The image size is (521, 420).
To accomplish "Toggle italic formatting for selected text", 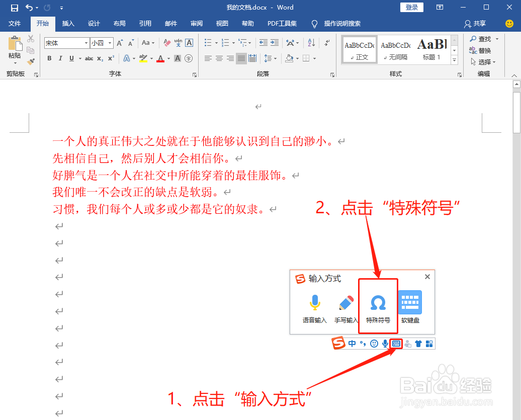I will [x=60, y=59].
